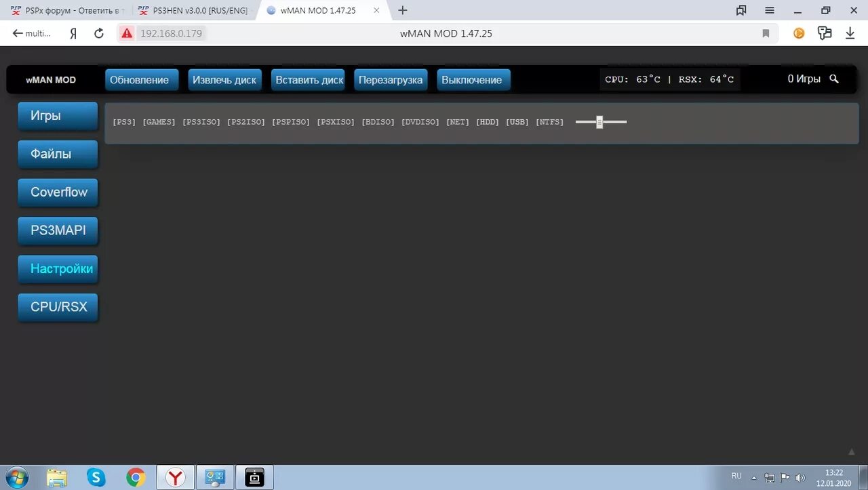Viewport: 868px width, 490px height.
Task: Filter by the [GAMES] tag
Action: [159, 122]
